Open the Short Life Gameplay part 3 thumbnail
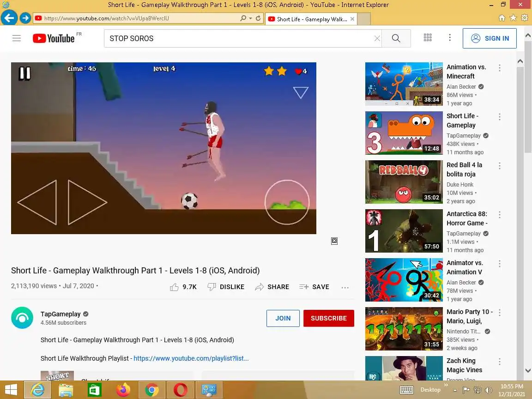 point(404,133)
